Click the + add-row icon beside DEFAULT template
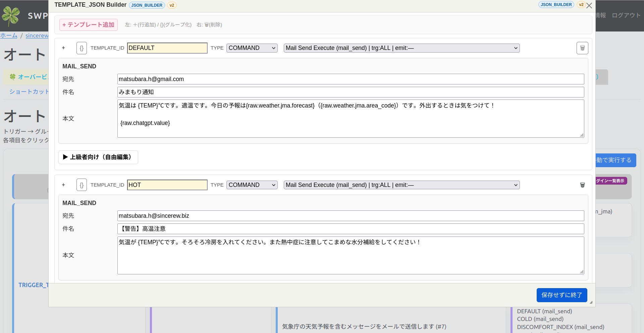Screen dimensions: 644x333 63,48
